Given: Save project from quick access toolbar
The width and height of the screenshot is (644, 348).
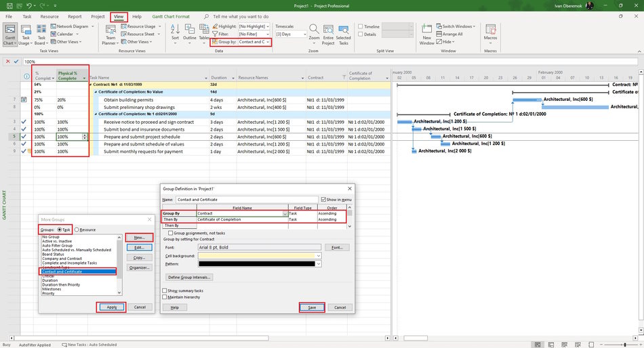Looking at the screenshot, I should coord(9,5).
